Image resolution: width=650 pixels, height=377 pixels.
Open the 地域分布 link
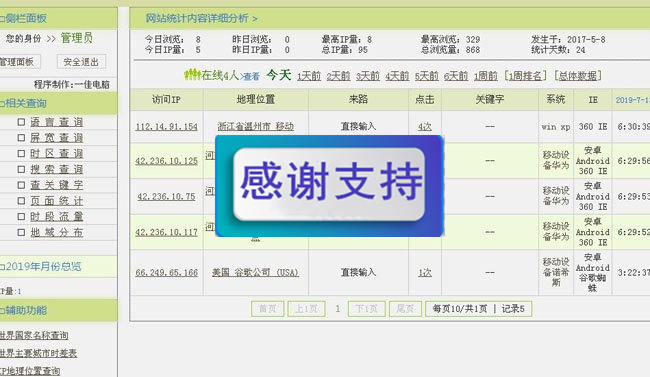tap(56, 232)
